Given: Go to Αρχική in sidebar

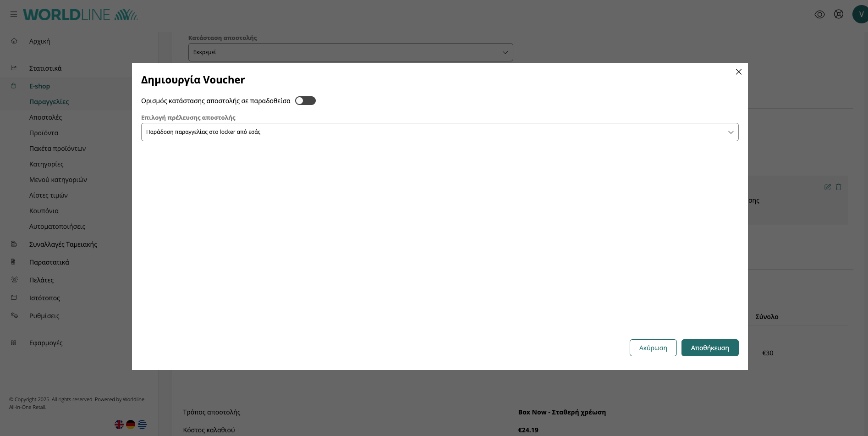Looking at the screenshot, I should [x=39, y=41].
